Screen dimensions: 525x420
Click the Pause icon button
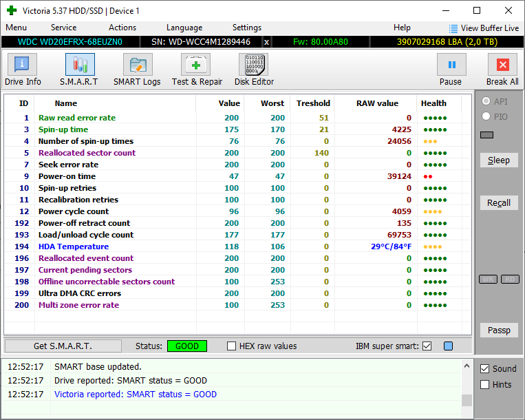click(451, 64)
